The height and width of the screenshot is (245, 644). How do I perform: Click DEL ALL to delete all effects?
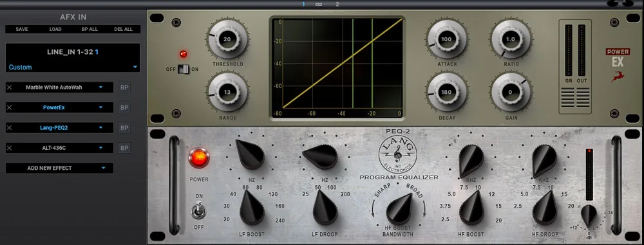tap(123, 29)
